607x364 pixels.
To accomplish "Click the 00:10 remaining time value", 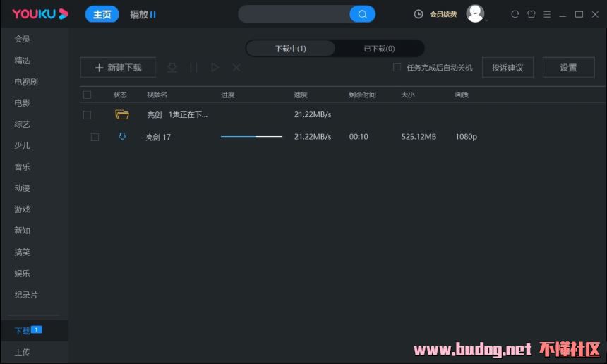I will point(359,137).
